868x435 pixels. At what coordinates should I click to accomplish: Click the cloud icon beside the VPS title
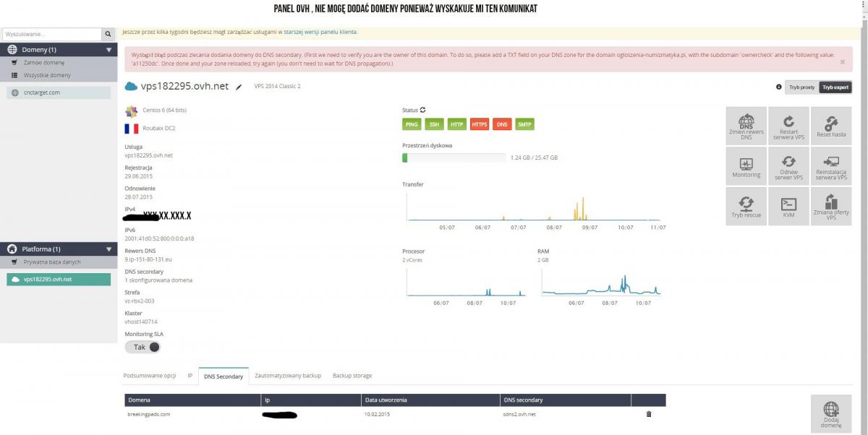coord(131,87)
